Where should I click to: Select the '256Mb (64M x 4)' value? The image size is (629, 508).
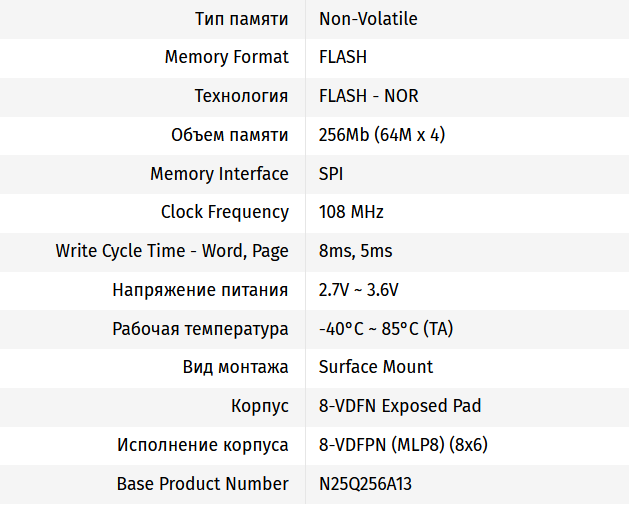click(382, 135)
